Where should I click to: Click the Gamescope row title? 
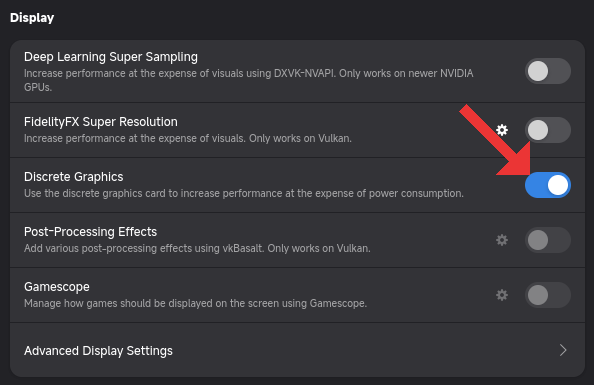pyautogui.click(x=57, y=287)
